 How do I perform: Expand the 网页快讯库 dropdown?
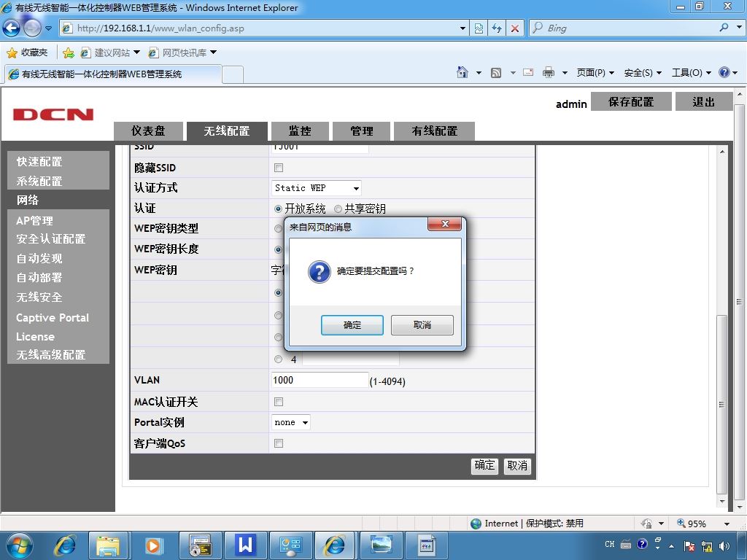pyautogui.click(x=214, y=52)
